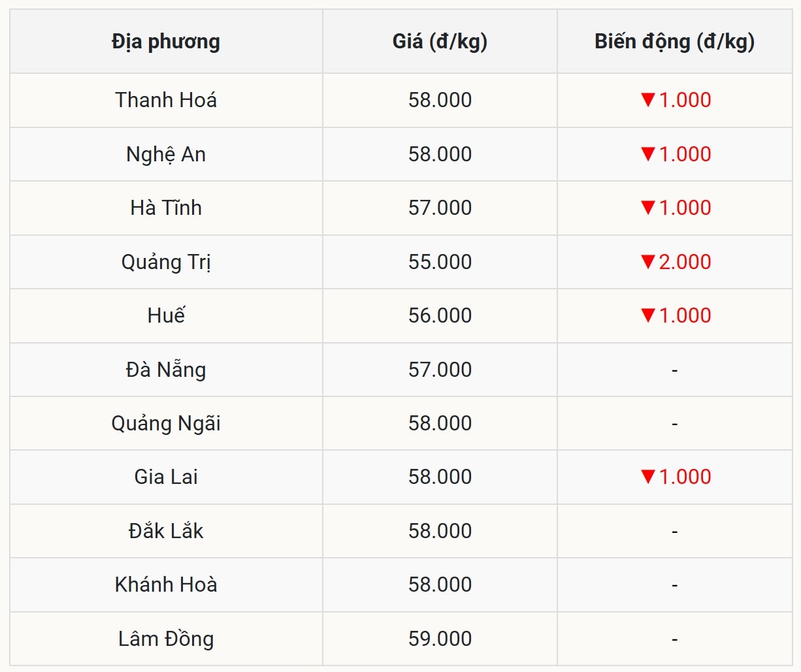The image size is (801, 672).
Task: Click the Đắk Lắk location cell
Action: pyautogui.click(x=166, y=531)
